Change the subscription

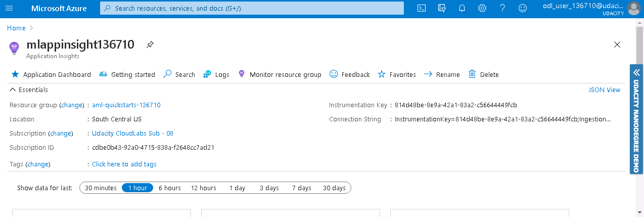pos(61,134)
